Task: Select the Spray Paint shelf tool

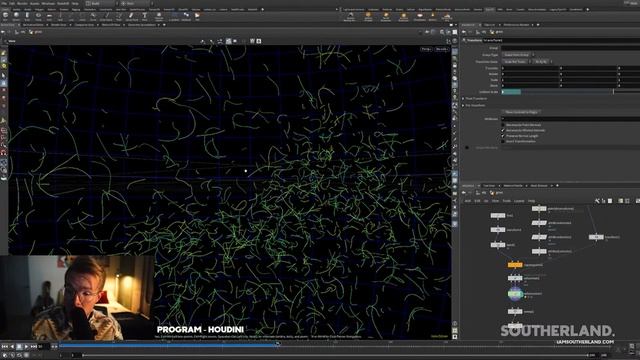Action: (x=131, y=16)
